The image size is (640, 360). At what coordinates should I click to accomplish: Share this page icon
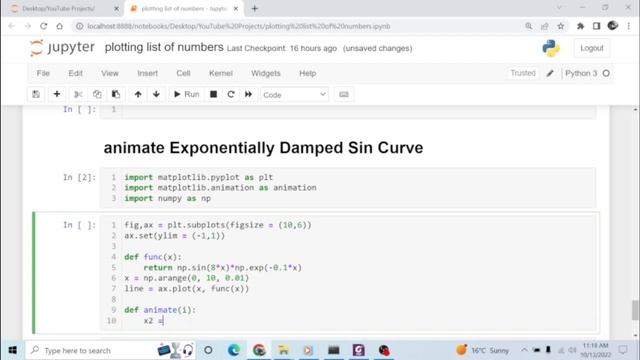tap(544, 26)
